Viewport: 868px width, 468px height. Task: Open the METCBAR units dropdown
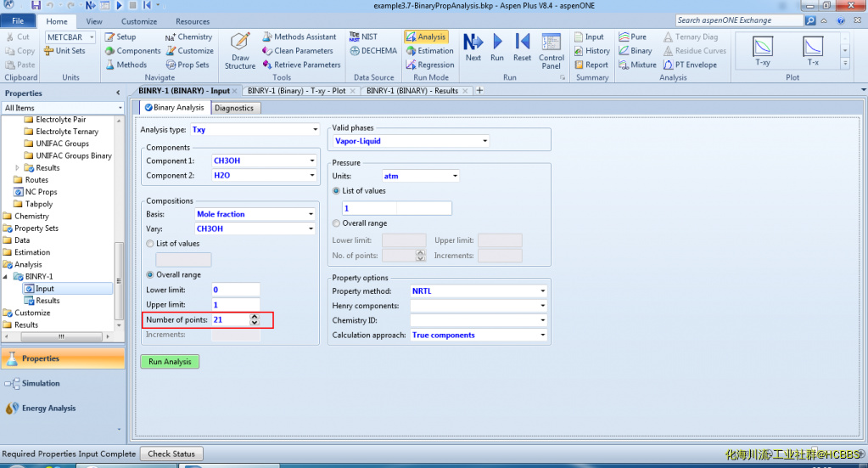tap(70, 37)
